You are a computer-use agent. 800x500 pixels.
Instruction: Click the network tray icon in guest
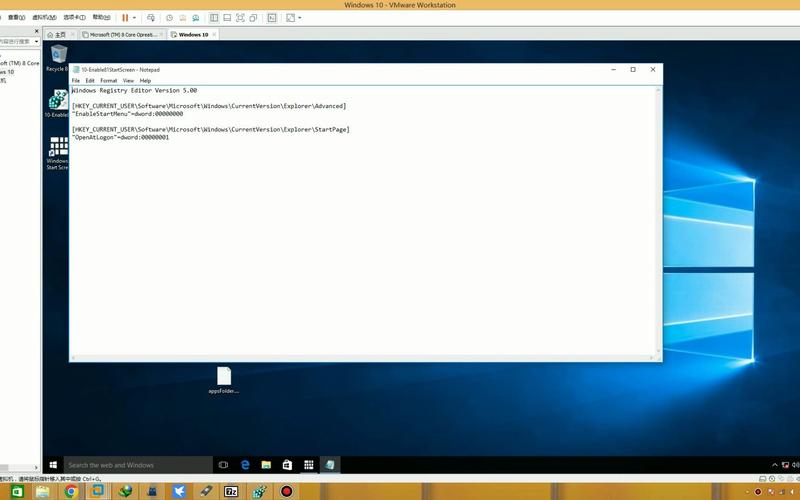pyautogui.click(x=785, y=465)
